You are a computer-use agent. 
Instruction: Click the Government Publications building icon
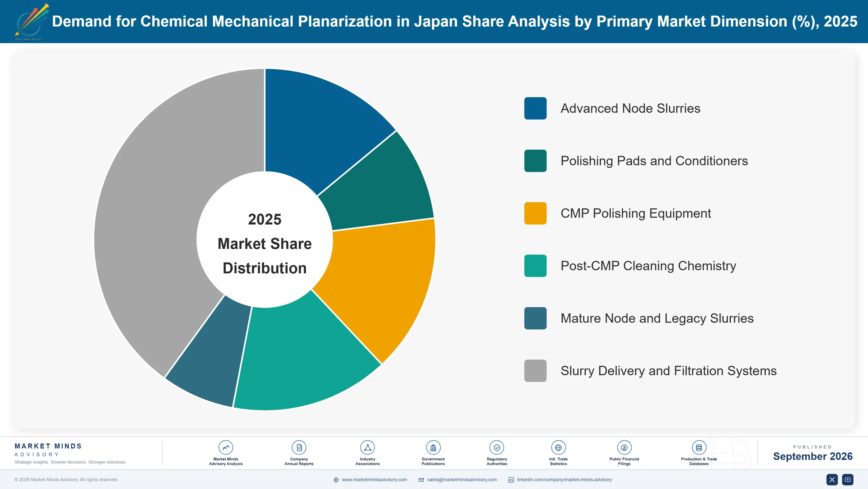(433, 447)
